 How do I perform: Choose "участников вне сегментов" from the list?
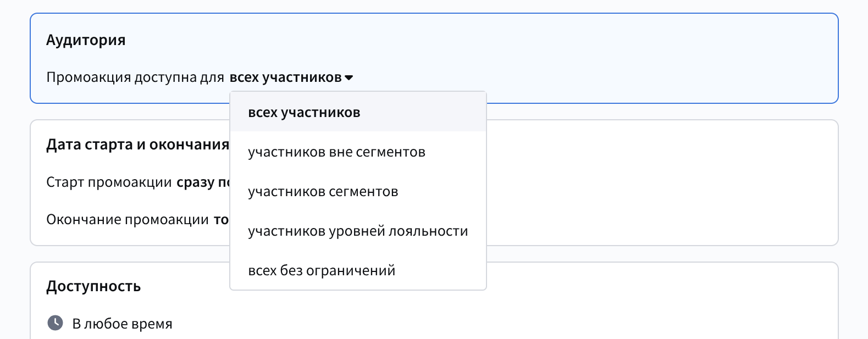point(336,152)
